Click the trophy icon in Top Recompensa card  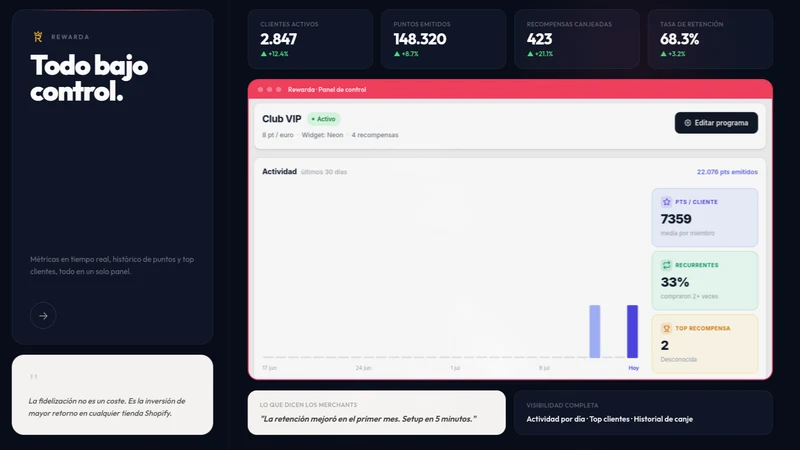(666, 328)
